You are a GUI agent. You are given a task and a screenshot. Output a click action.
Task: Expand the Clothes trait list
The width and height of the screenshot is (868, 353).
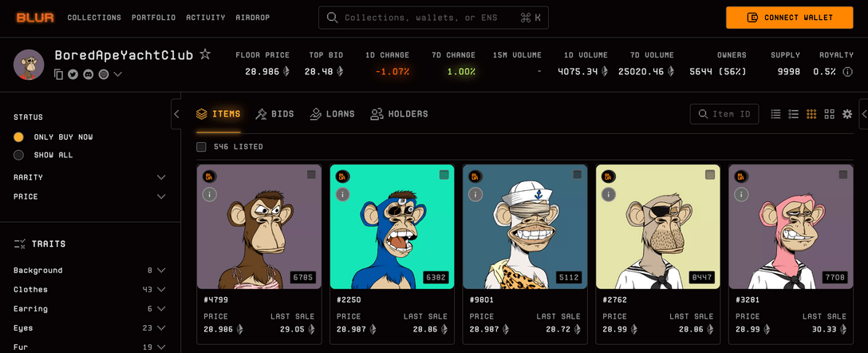pos(161,290)
